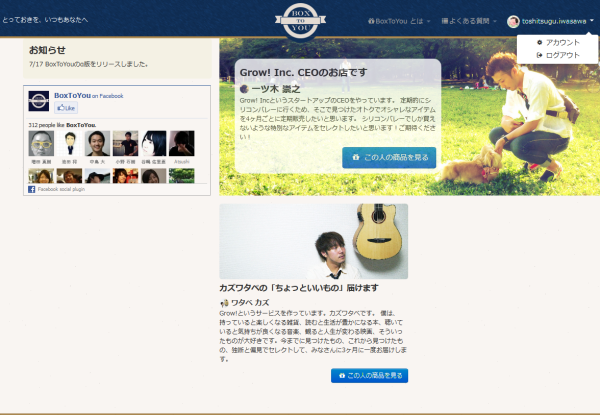The width and height of the screenshot is (600, 415).
Task: Click the '7/17 BoxToYouのα版をリリースしました。' notice
Action: point(88,64)
